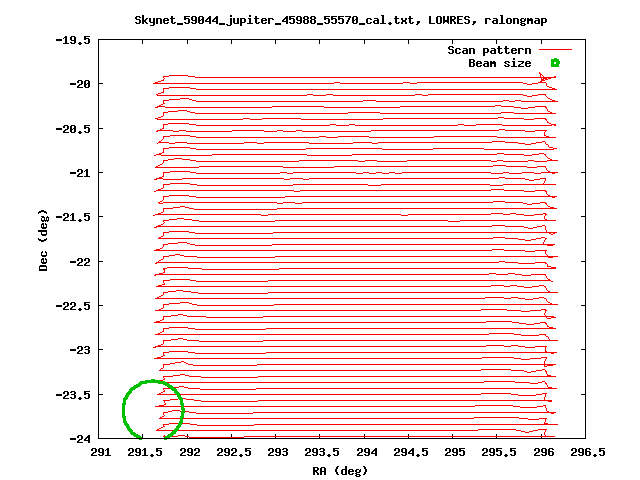Click the 291.5 RA tick label
The height and width of the screenshot is (480, 640).
[x=145, y=452]
